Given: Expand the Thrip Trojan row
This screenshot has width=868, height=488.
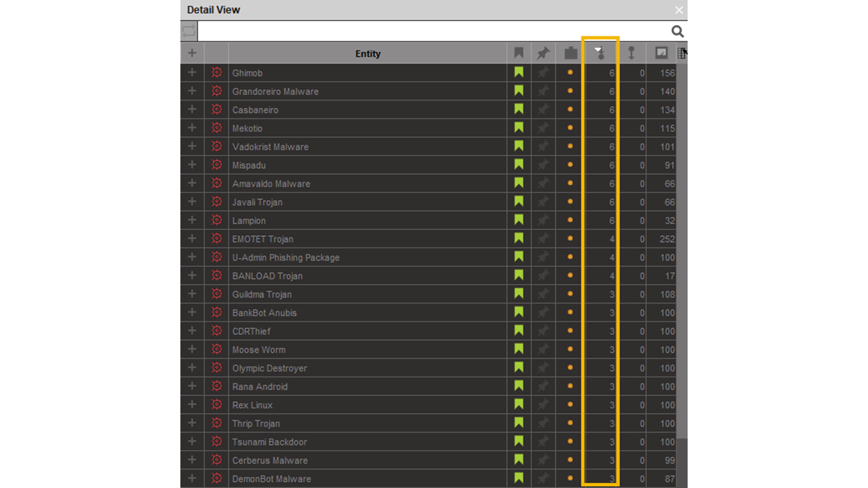Looking at the screenshot, I should 192,423.
